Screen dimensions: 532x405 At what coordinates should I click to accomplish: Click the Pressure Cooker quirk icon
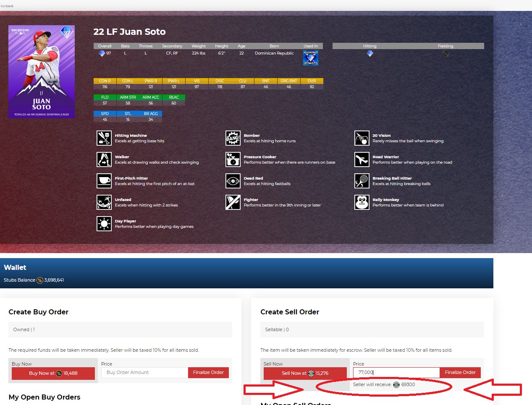[x=233, y=159]
